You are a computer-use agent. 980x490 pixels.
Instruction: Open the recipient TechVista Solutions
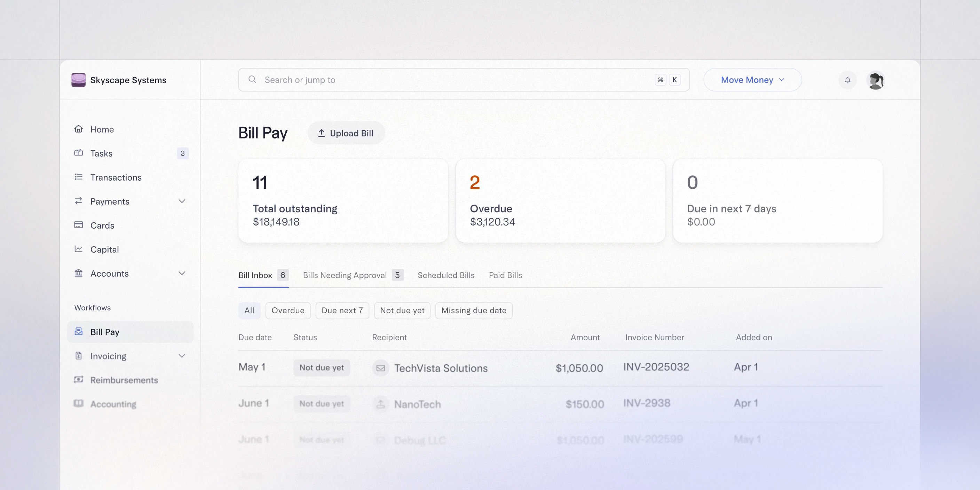click(x=441, y=368)
